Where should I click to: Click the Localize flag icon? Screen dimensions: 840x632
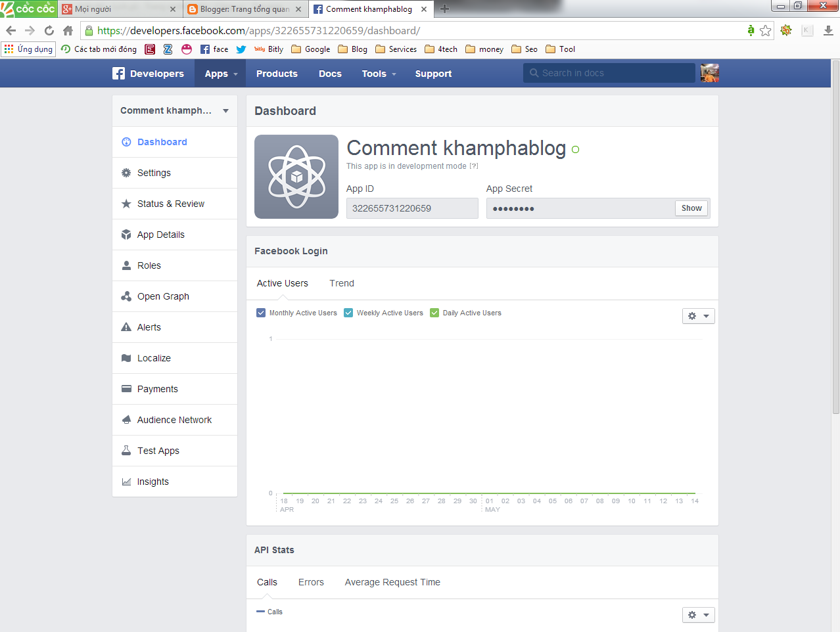(126, 358)
